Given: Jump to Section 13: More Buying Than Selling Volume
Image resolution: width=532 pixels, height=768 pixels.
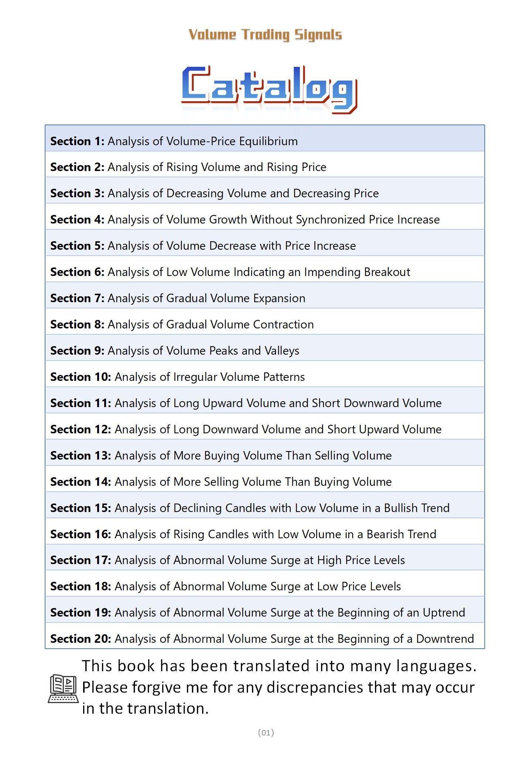Looking at the screenshot, I should 221,455.
